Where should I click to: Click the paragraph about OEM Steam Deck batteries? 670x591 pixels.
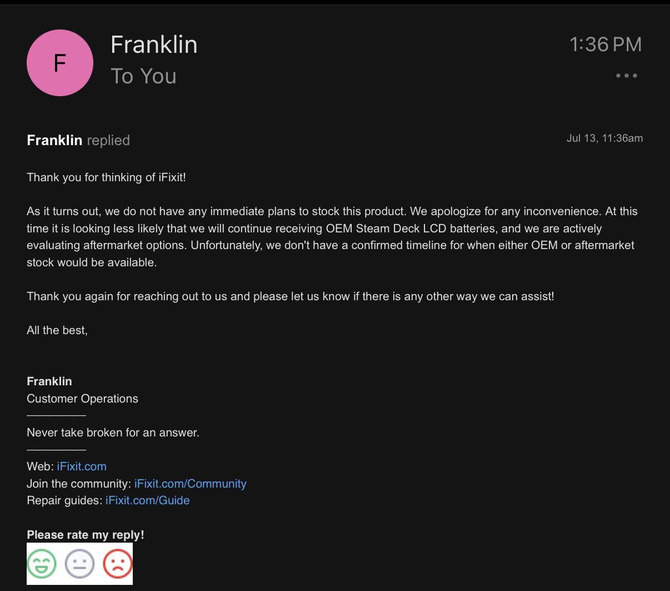click(332, 237)
